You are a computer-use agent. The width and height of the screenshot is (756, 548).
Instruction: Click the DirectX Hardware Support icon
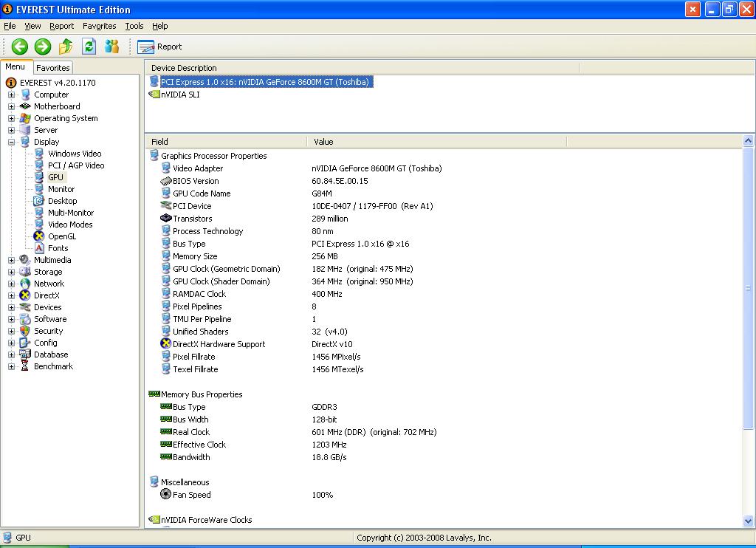(166, 343)
